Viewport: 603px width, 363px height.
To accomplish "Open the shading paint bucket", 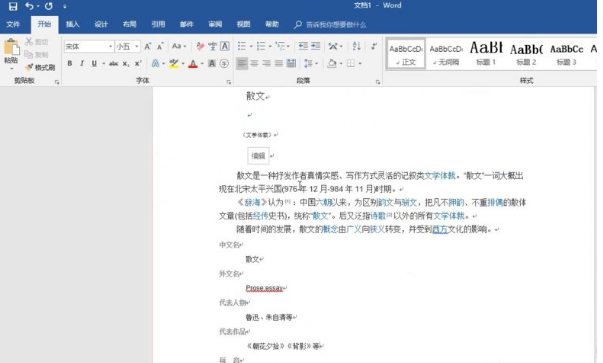I will [332, 63].
